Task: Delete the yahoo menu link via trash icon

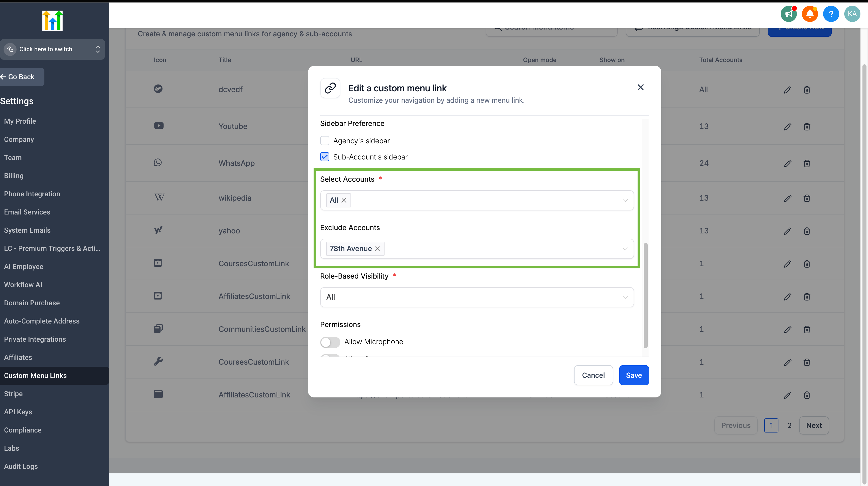Action: tap(807, 231)
